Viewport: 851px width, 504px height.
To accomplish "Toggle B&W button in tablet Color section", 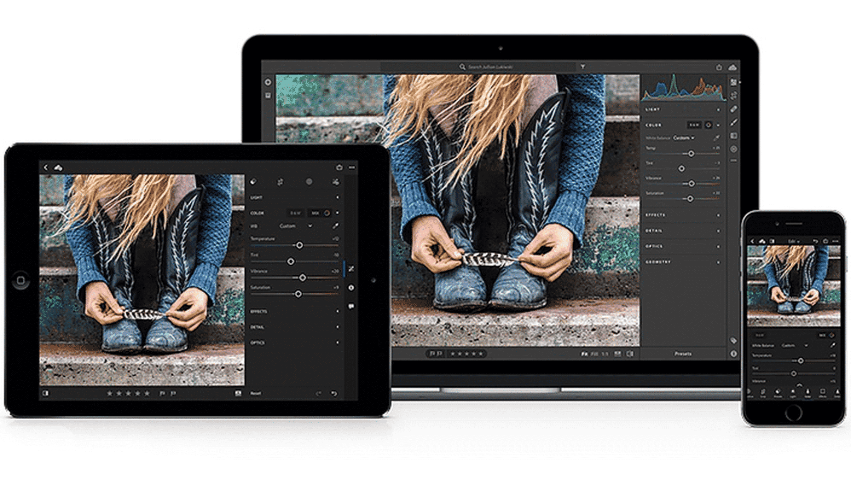I will point(295,213).
